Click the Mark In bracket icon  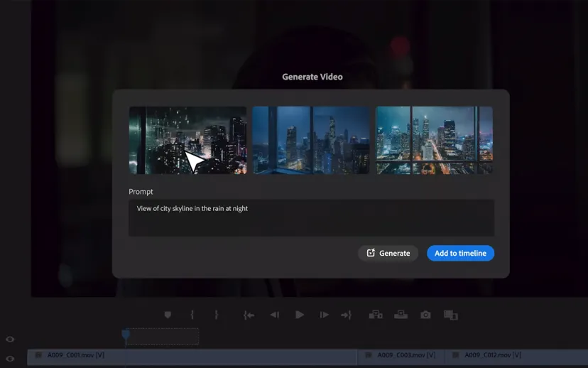192,315
